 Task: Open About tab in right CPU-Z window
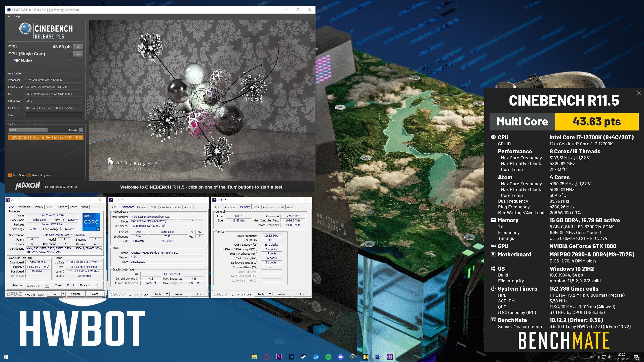click(x=291, y=207)
